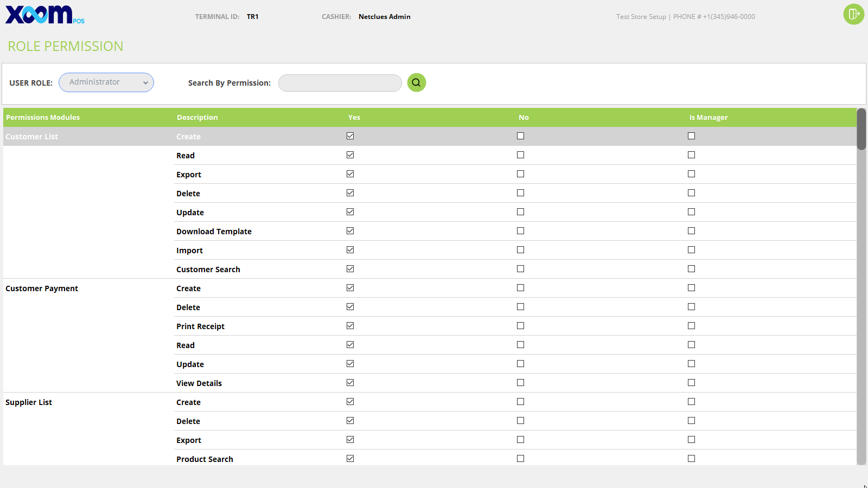Enable Is Manager for Customer Payment View Details
868x488 pixels.
(691, 383)
